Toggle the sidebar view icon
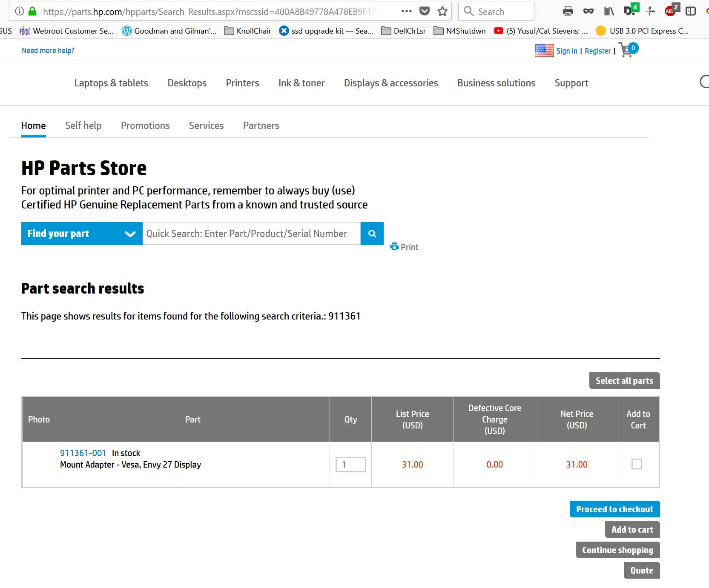709x588 pixels. pyautogui.click(x=691, y=11)
